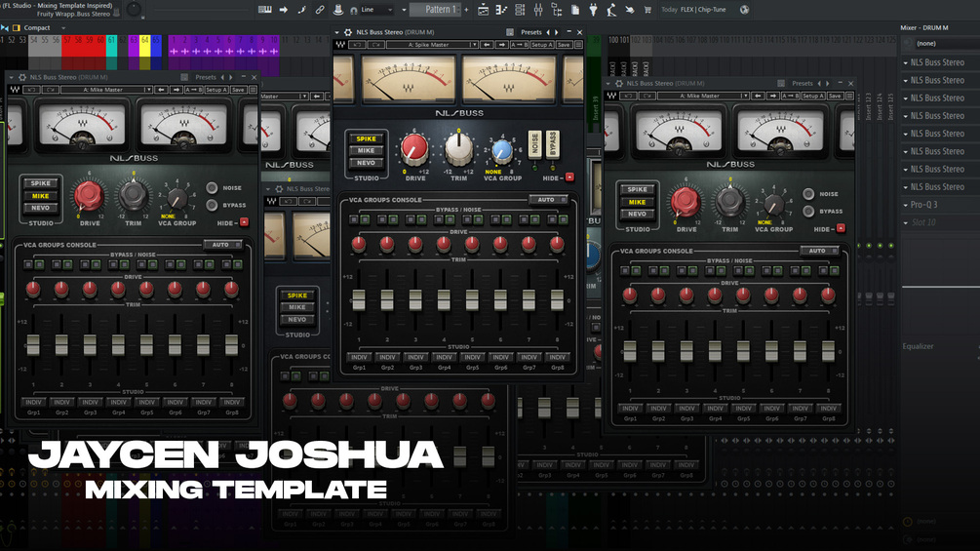Open the Browser tree view icon
980x551 pixels.
click(556, 10)
